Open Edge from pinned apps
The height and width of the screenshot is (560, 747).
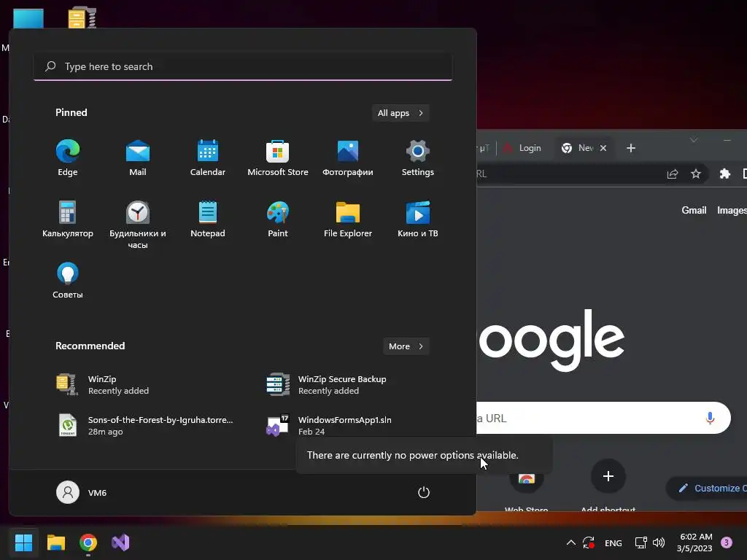tap(68, 158)
